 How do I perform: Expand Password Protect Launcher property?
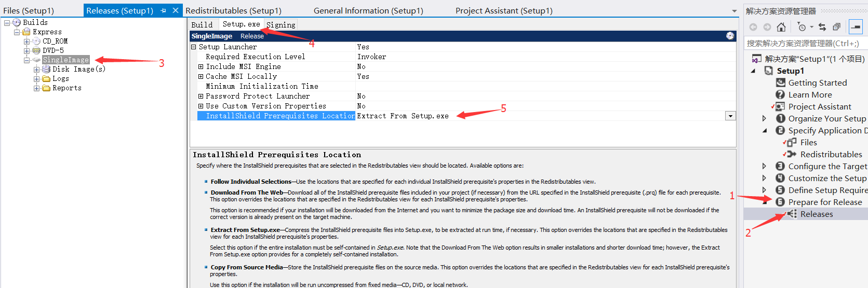[201, 96]
